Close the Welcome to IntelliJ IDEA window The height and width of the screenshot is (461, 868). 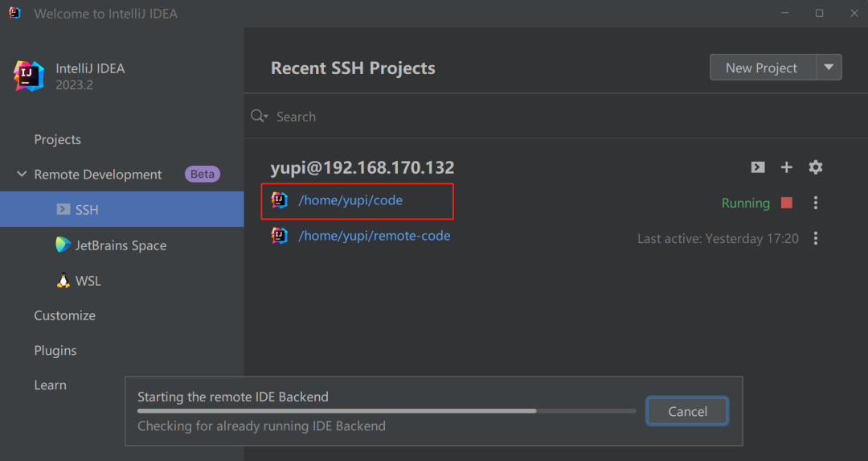pos(854,14)
